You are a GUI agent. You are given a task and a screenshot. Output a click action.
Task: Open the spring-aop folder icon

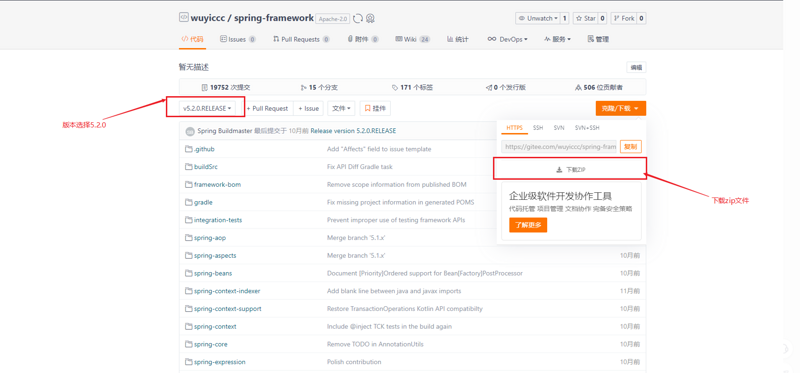click(x=188, y=238)
